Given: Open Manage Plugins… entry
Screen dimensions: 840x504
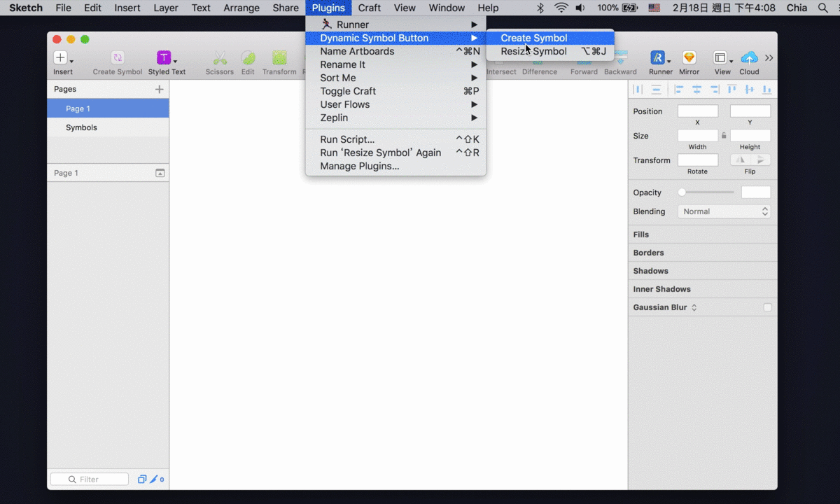Looking at the screenshot, I should point(395,166).
